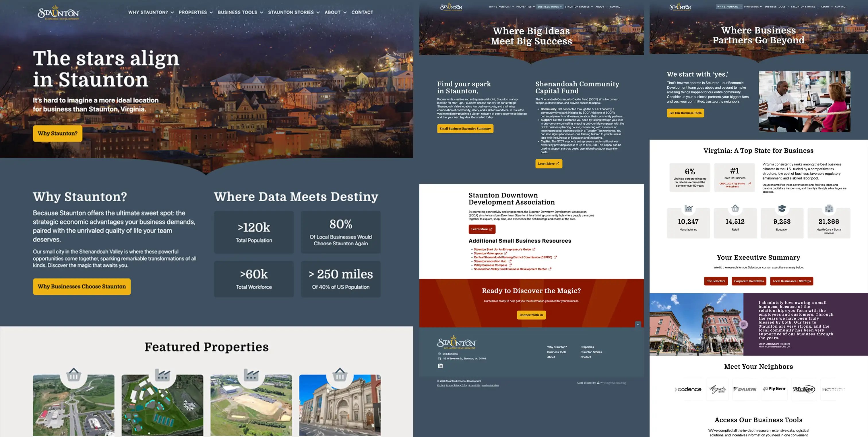This screenshot has height=437, width=868.
Task: Expand Staunton Stories chevron in left page nav
Action: pyautogui.click(x=318, y=12)
